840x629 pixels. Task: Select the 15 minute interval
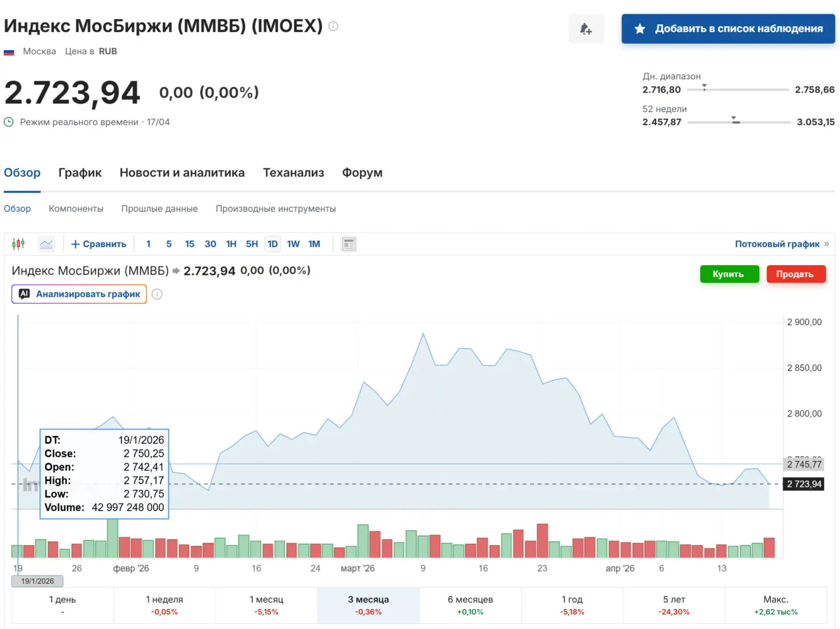(x=189, y=244)
